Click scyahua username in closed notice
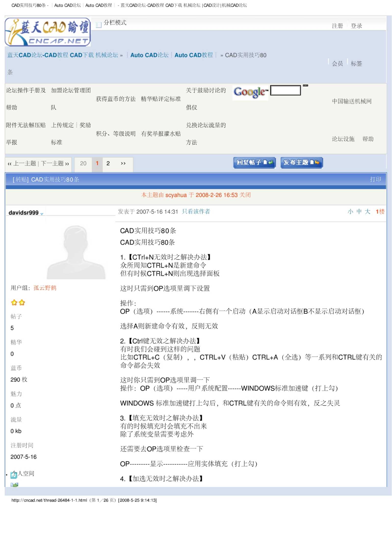 click(176, 195)
